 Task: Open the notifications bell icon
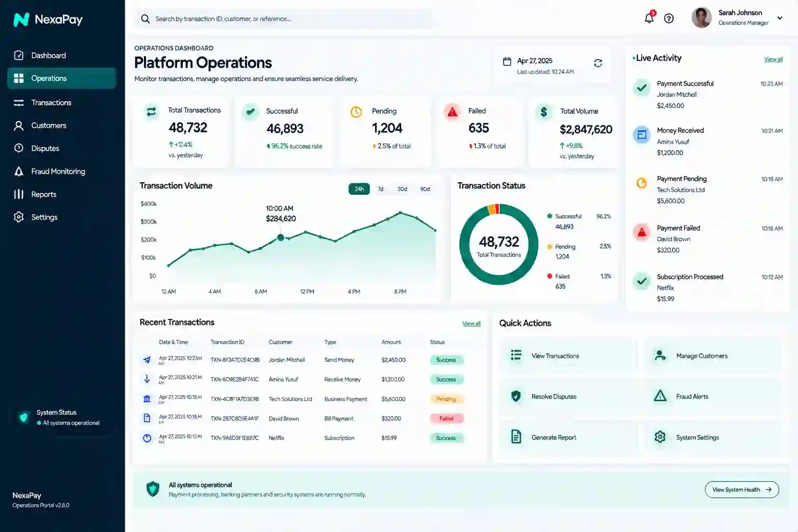(x=649, y=18)
